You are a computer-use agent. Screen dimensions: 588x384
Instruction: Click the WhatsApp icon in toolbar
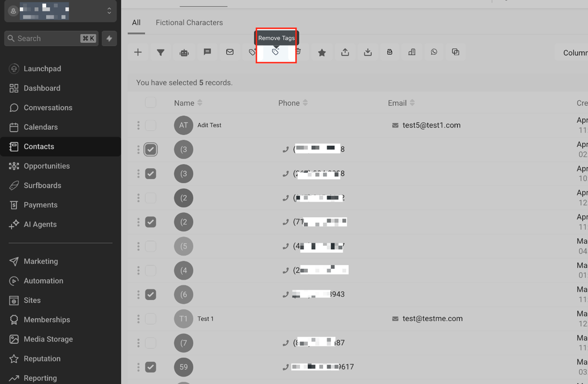[x=434, y=52]
